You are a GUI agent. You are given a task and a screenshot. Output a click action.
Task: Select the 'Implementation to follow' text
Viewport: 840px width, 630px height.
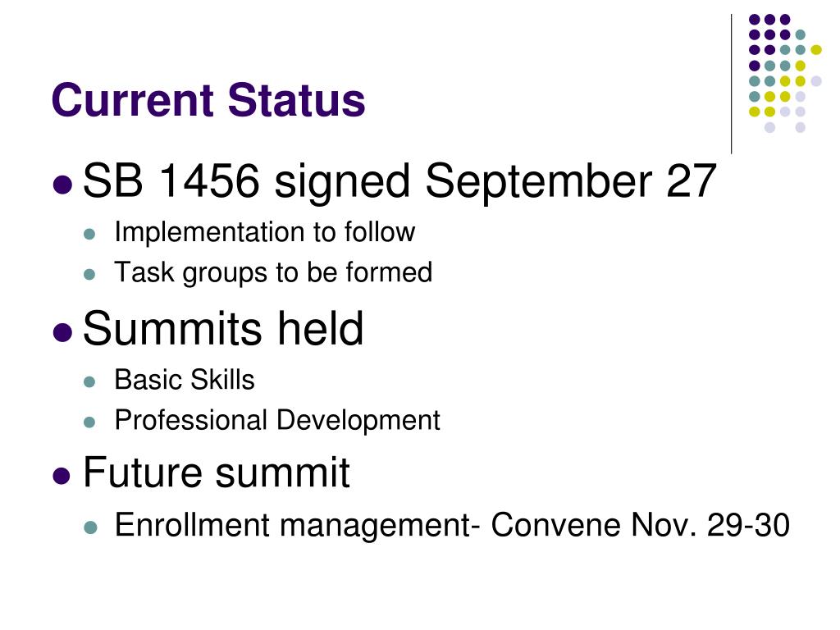(265, 232)
